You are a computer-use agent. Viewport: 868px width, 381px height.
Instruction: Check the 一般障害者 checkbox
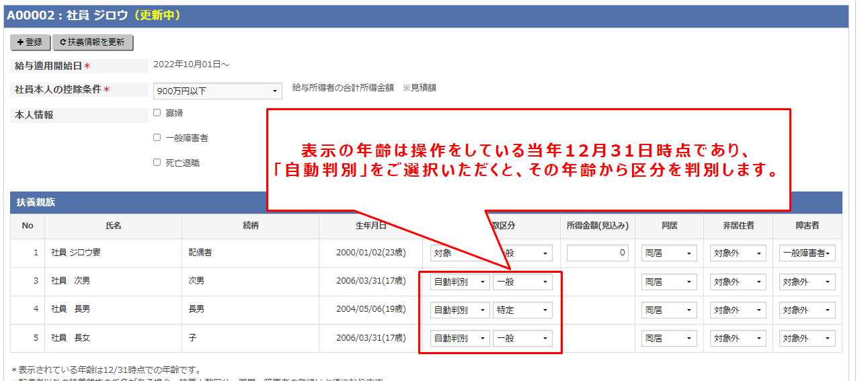[x=157, y=138]
